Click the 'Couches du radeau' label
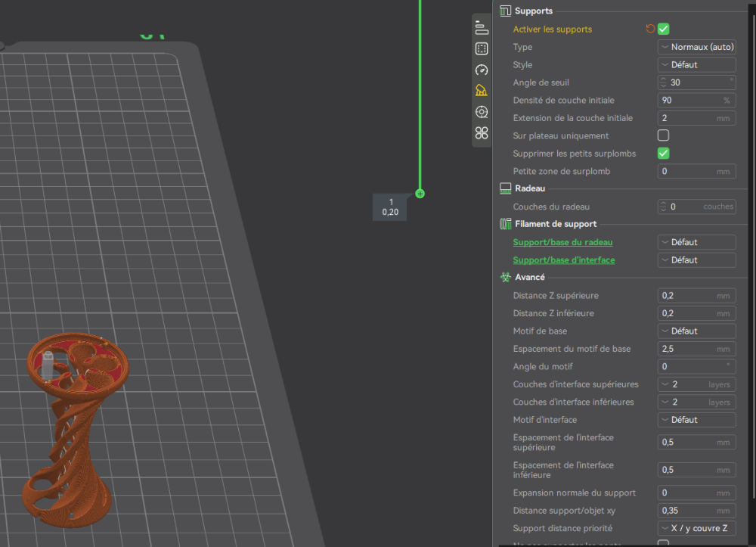The width and height of the screenshot is (756, 547). pos(551,207)
